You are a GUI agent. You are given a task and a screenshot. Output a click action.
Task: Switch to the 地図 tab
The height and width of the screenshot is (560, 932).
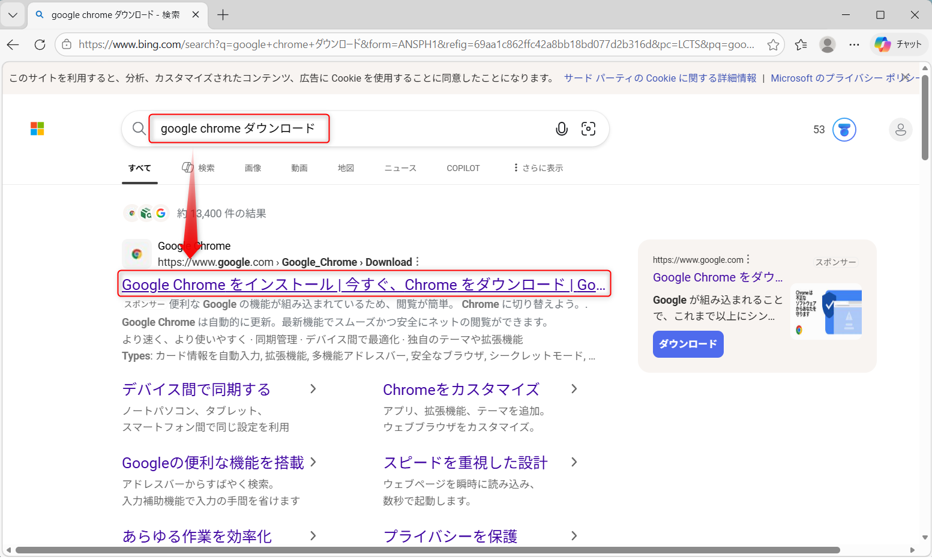pyautogui.click(x=346, y=168)
